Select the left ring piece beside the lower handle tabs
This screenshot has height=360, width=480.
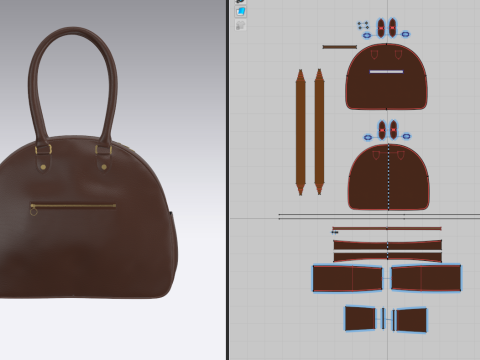(368, 137)
